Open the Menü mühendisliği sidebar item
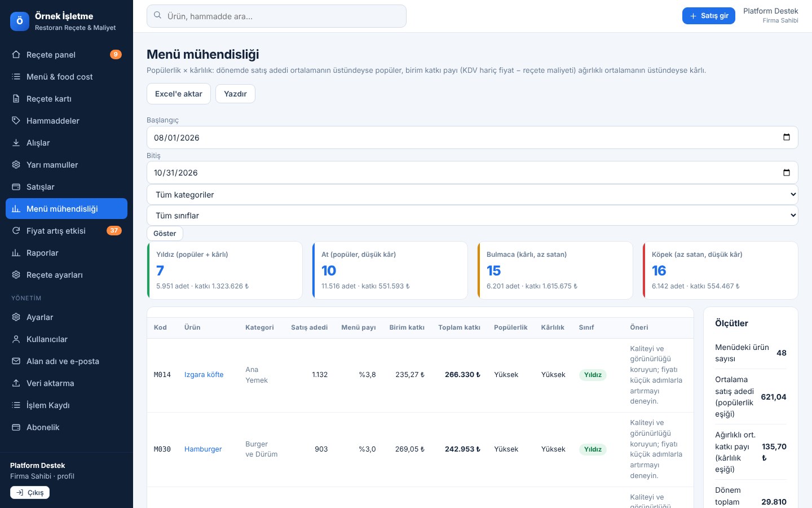The width and height of the screenshot is (812, 508). 67,209
